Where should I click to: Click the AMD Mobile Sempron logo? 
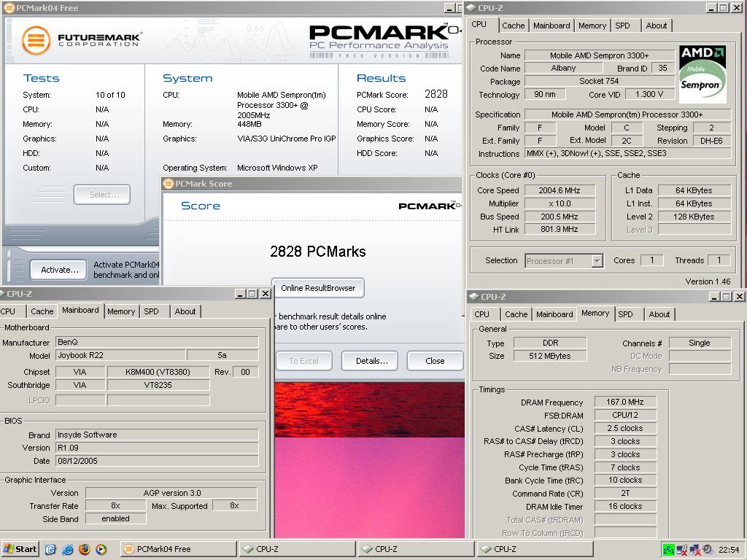coord(703,74)
